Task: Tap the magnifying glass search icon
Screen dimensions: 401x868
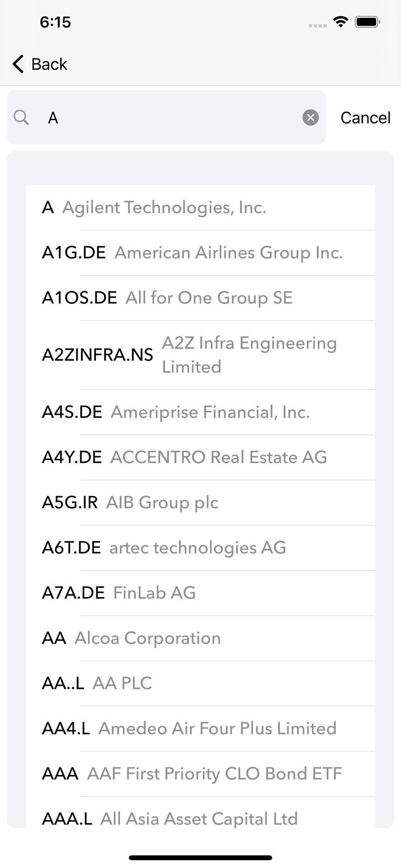Action: pyautogui.click(x=21, y=118)
